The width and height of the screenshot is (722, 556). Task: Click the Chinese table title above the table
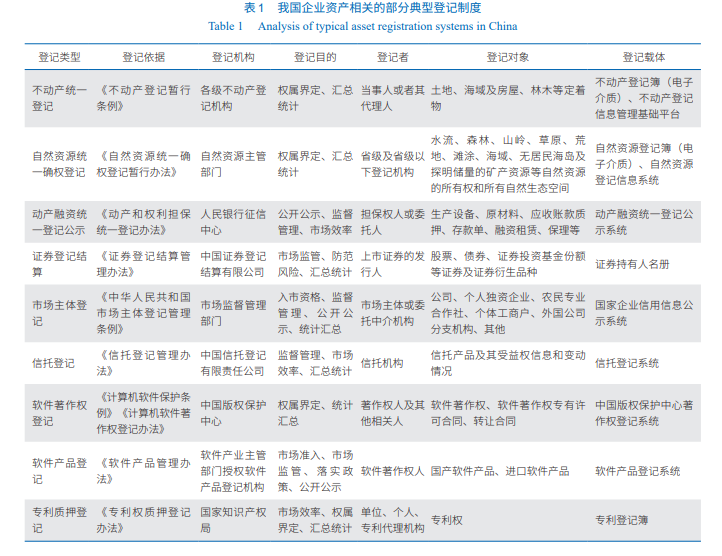tap(361, 9)
